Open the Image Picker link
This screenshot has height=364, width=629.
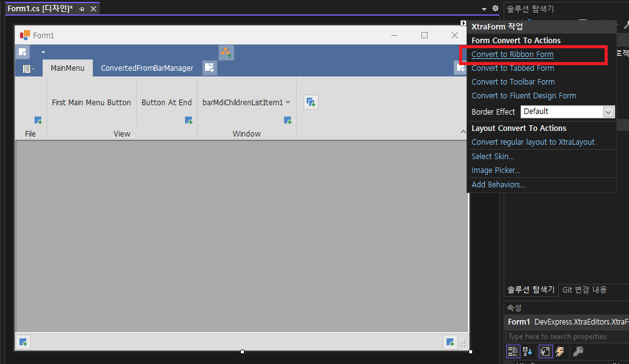(496, 170)
